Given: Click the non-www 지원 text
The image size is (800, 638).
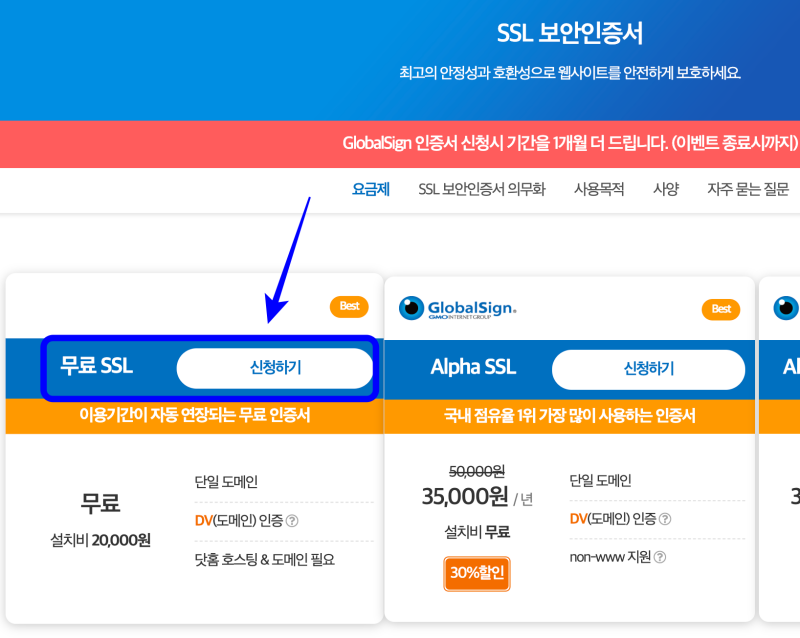Looking at the screenshot, I should pyautogui.click(x=610, y=557).
